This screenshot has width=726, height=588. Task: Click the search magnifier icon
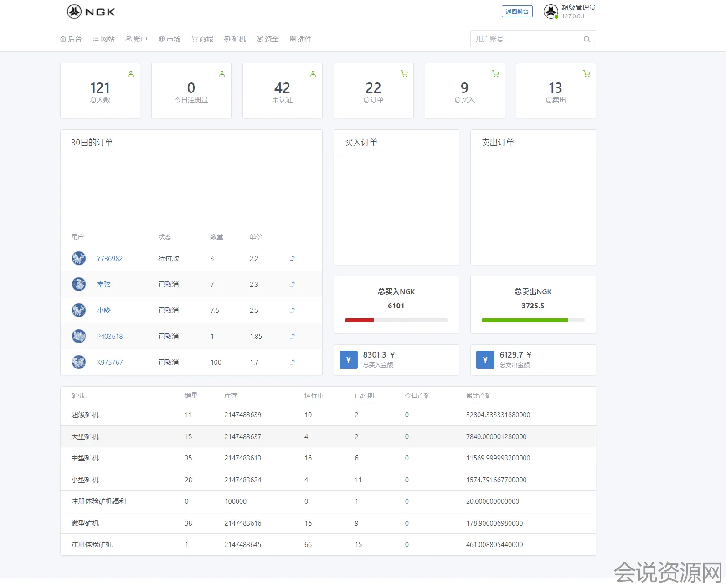[x=587, y=39]
